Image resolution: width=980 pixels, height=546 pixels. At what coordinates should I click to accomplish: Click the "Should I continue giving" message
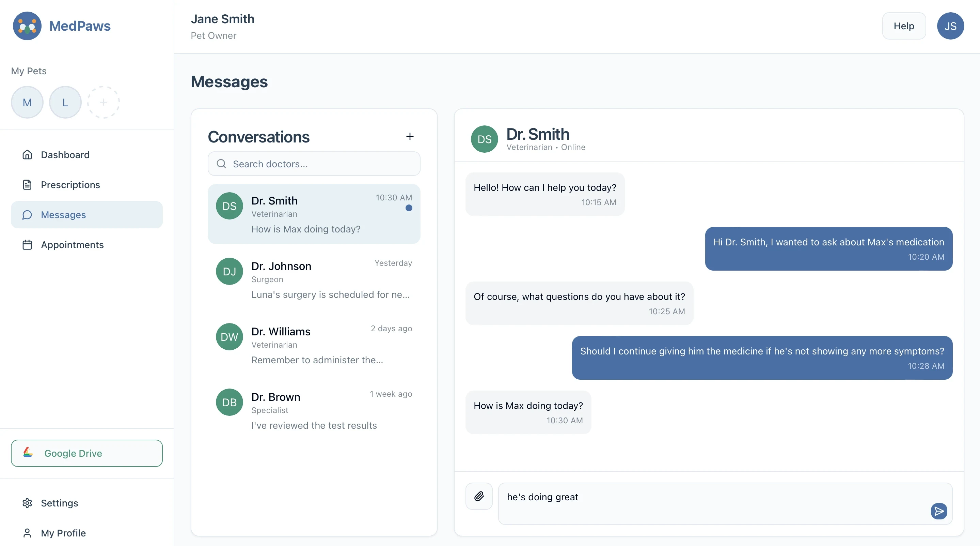[762, 358]
